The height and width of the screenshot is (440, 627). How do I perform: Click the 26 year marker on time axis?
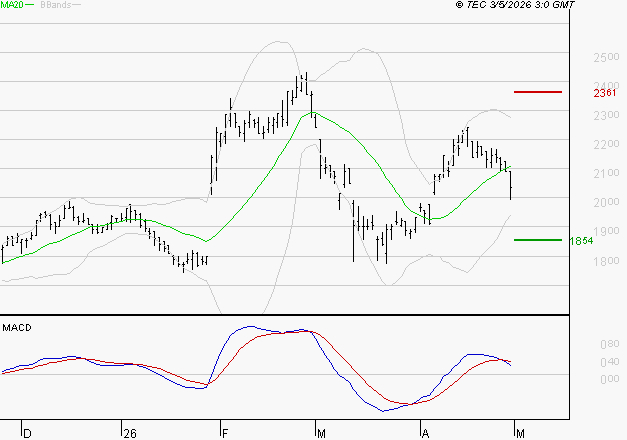point(130,434)
